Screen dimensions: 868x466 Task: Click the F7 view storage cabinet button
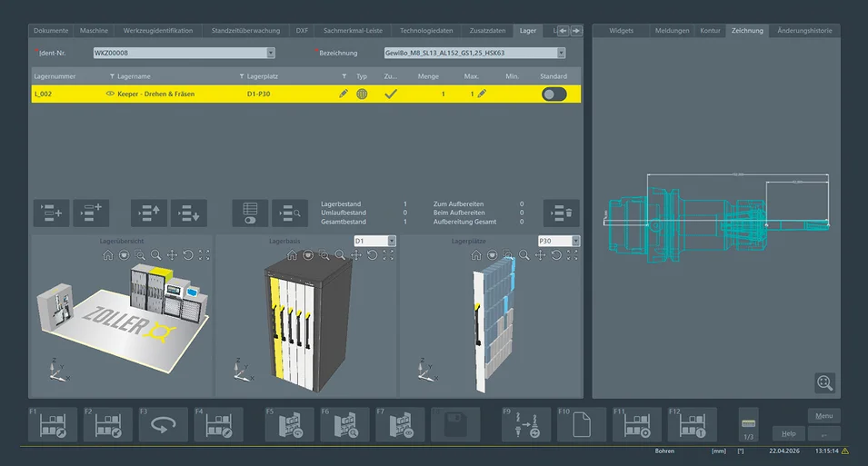click(x=400, y=424)
